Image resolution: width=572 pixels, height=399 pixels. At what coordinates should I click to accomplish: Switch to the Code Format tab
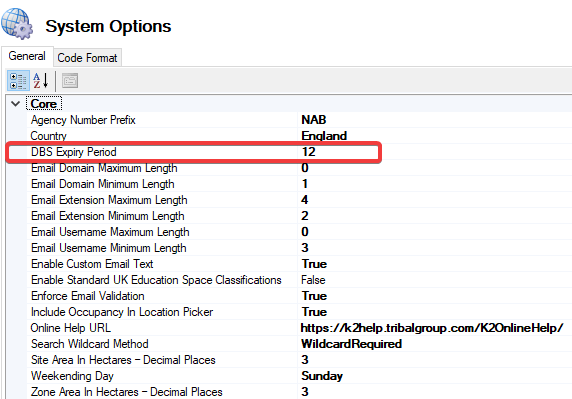click(x=88, y=58)
